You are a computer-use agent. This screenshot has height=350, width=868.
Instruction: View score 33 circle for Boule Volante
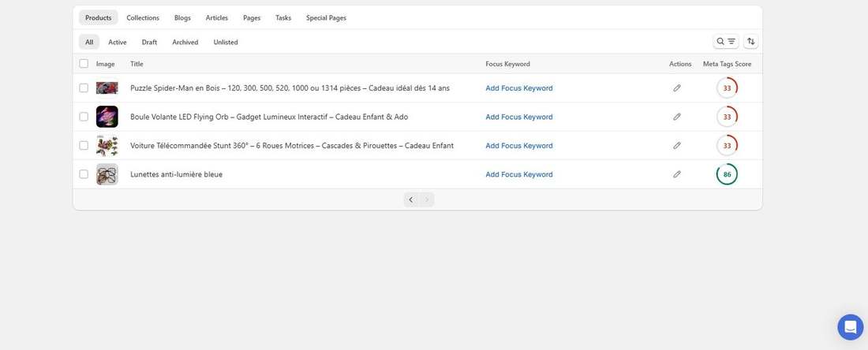click(727, 117)
